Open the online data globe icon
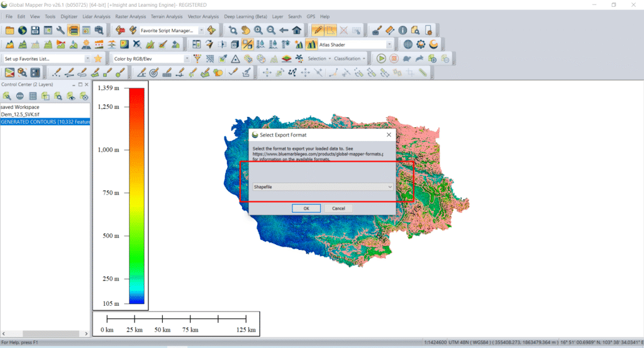 click(x=22, y=30)
